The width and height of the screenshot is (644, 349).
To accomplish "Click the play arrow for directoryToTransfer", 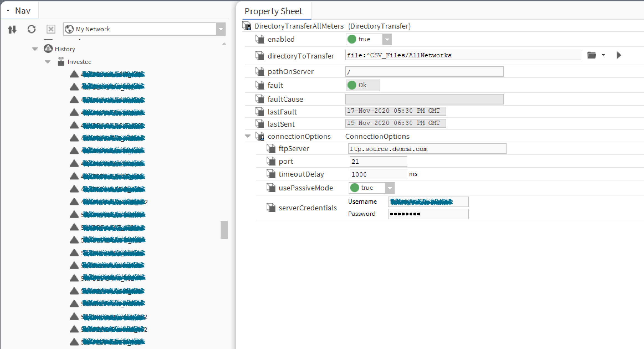I will click(x=619, y=55).
